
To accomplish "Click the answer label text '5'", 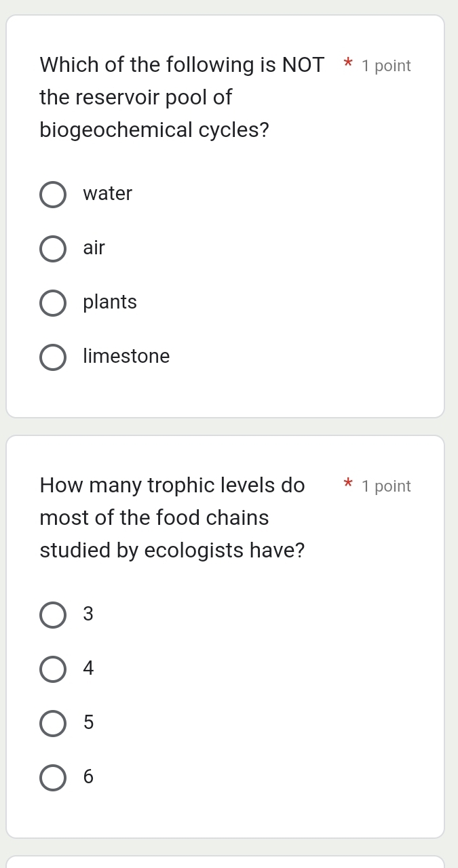I will point(88,723).
